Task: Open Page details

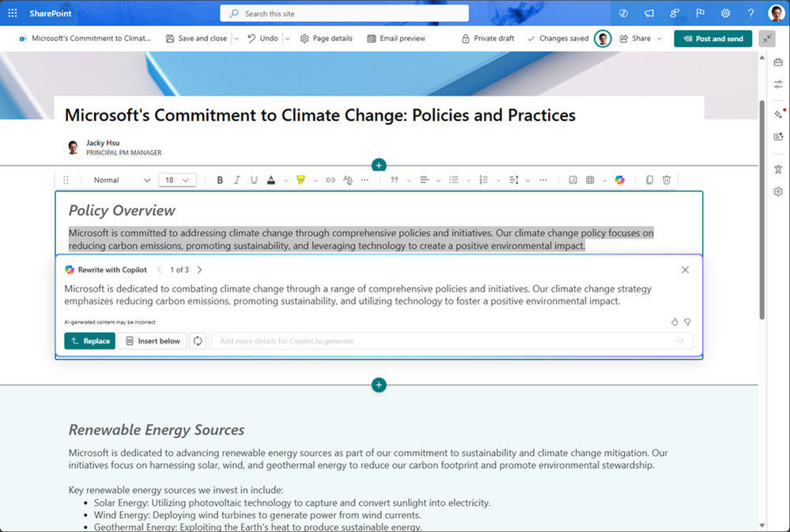Action: click(x=326, y=38)
